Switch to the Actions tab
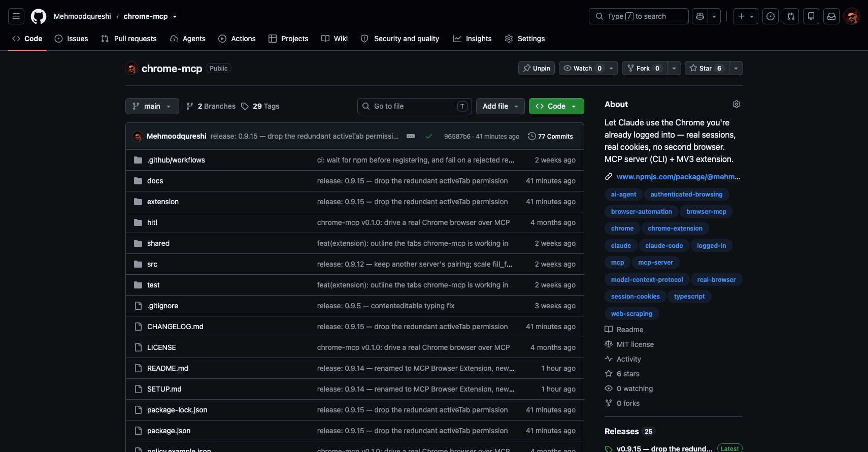 [237, 39]
